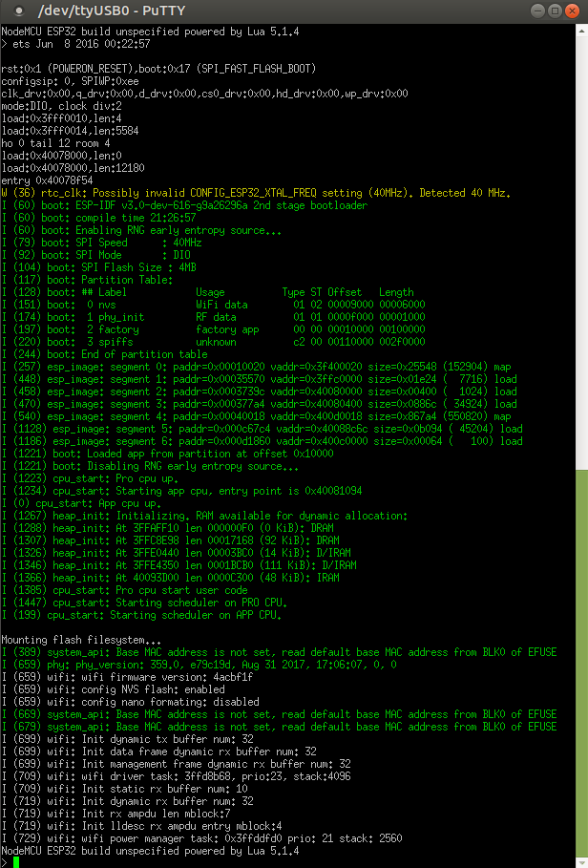Click the 'segment 1: paddr=0x00035570' line
This screenshot has width=588, height=868.
260,379
